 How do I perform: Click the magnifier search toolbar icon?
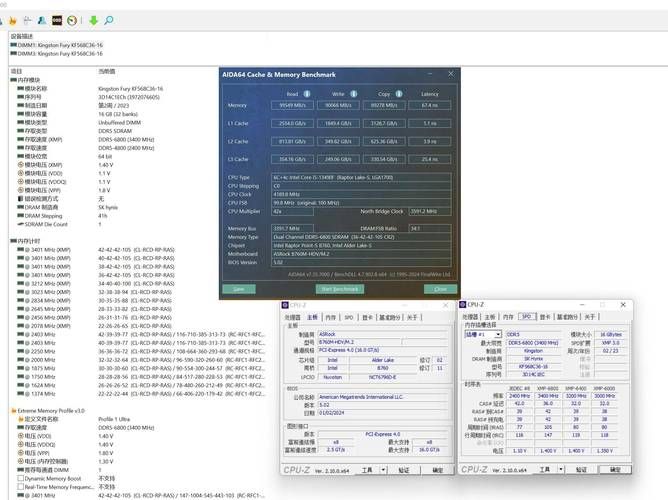[109, 20]
